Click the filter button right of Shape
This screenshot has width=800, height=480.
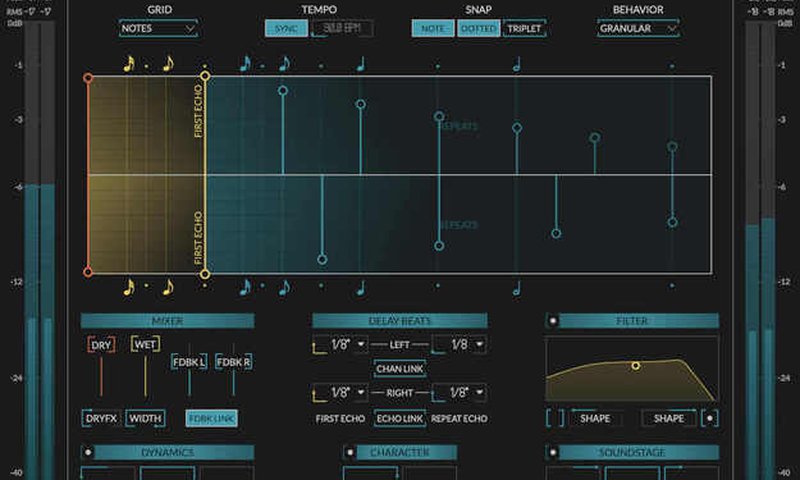709,418
